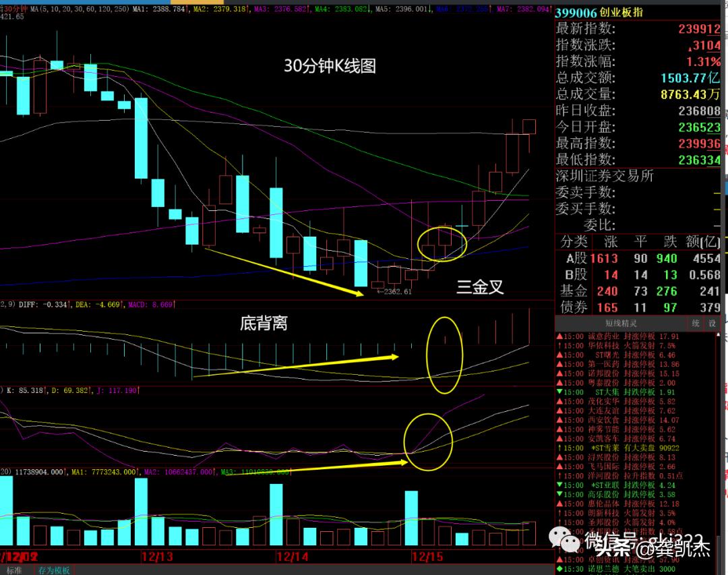
Task: Click the MA4: 2383.082 indicator value
Action: pyautogui.click(x=343, y=9)
